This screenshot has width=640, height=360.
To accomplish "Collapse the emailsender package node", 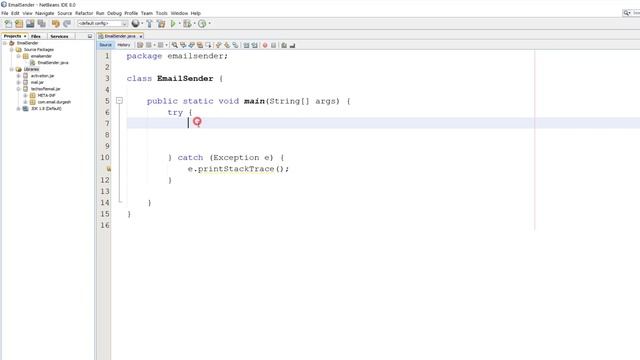I will (18, 56).
